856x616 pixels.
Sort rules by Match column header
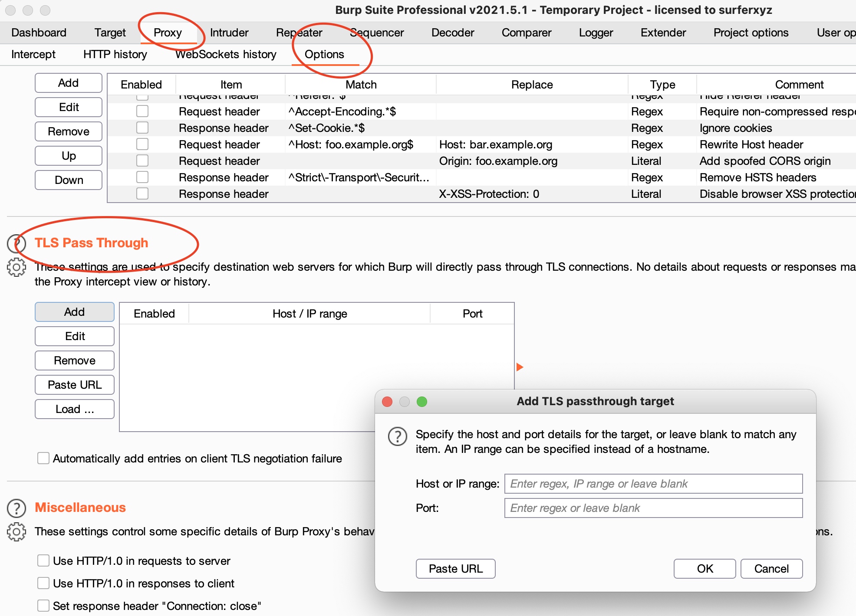pos(361,85)
